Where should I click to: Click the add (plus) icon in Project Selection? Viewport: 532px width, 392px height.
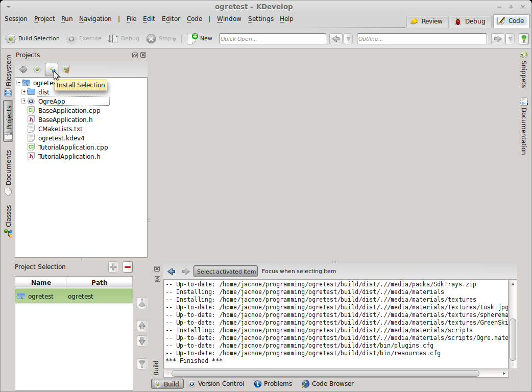point(113,267)
